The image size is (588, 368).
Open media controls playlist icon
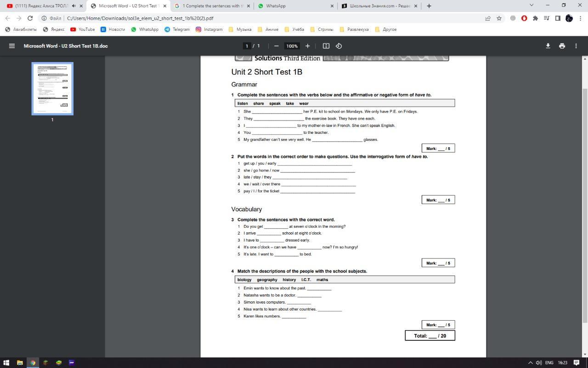tap(547, 18)
